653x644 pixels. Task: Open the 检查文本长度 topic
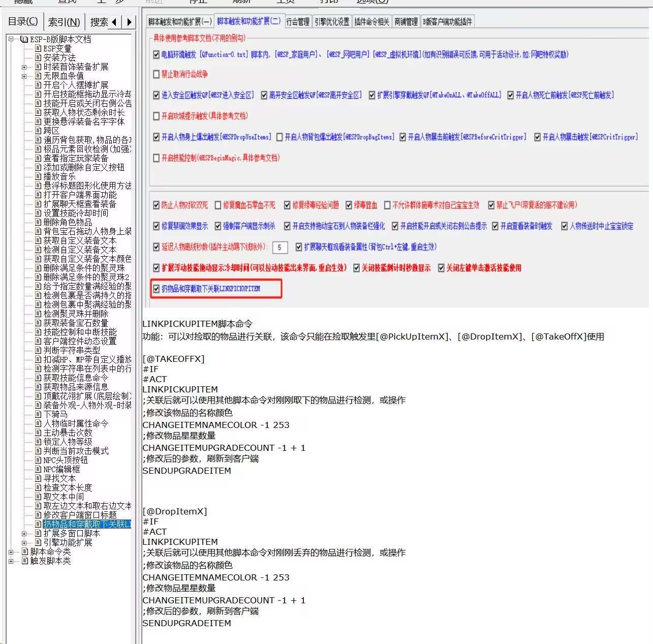pyautogui.click(x=68, y=487)
